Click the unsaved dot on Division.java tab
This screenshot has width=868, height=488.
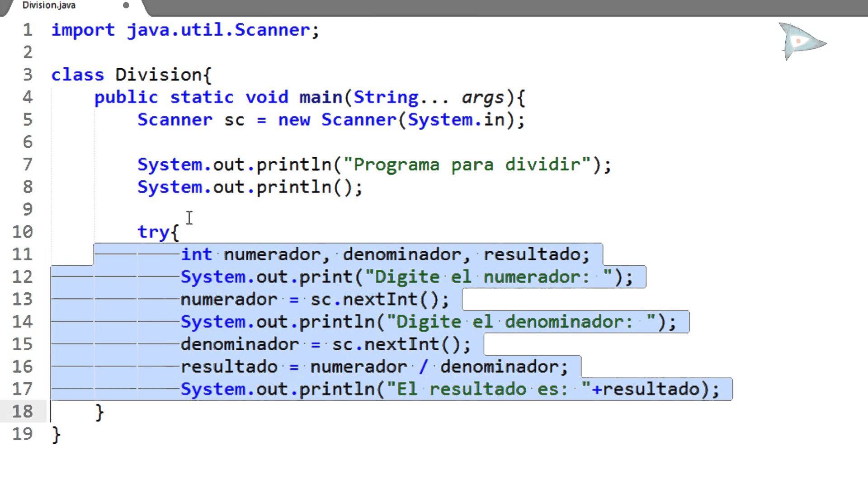click(126, 5)
